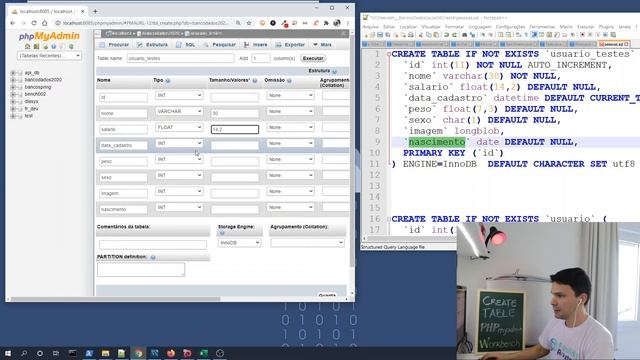
Task: Open the command prompt on the taskbar
Action: click(72, 353)
